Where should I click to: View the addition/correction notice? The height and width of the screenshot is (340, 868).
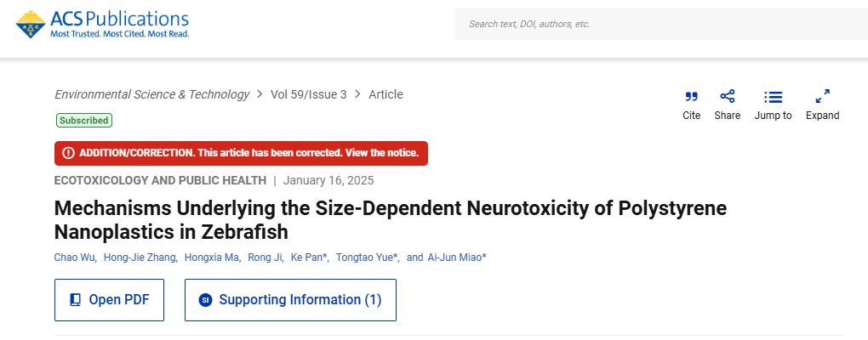tap(248, 153)
